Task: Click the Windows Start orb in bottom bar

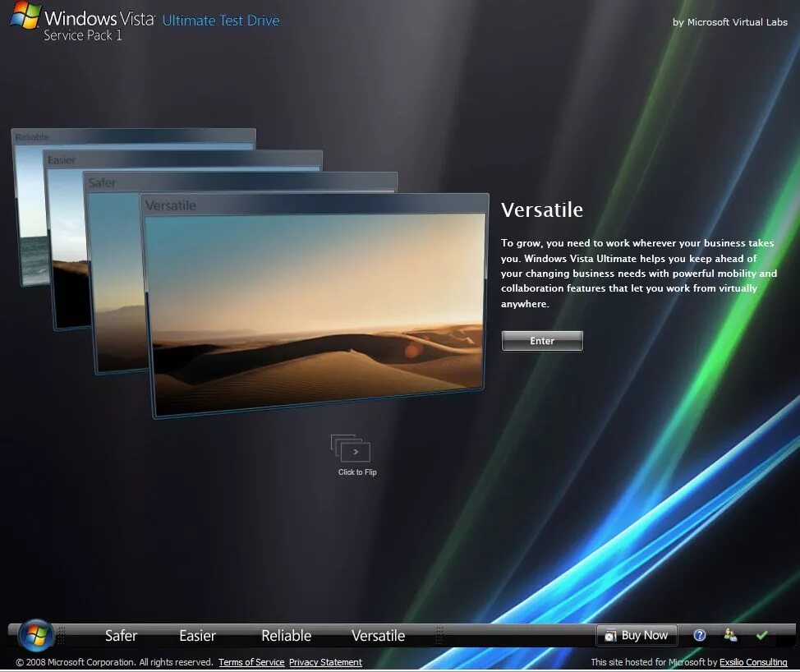Action: [35, 635]
